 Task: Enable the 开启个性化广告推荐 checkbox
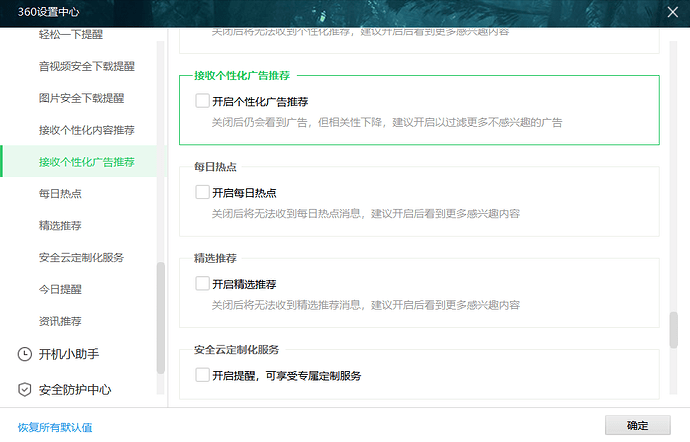[x=203, y=101]
